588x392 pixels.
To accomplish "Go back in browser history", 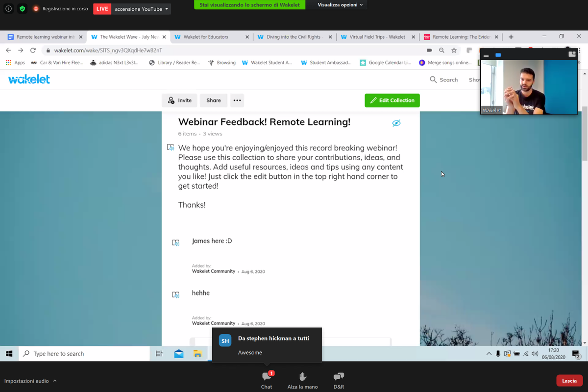I will pos(8,50).
